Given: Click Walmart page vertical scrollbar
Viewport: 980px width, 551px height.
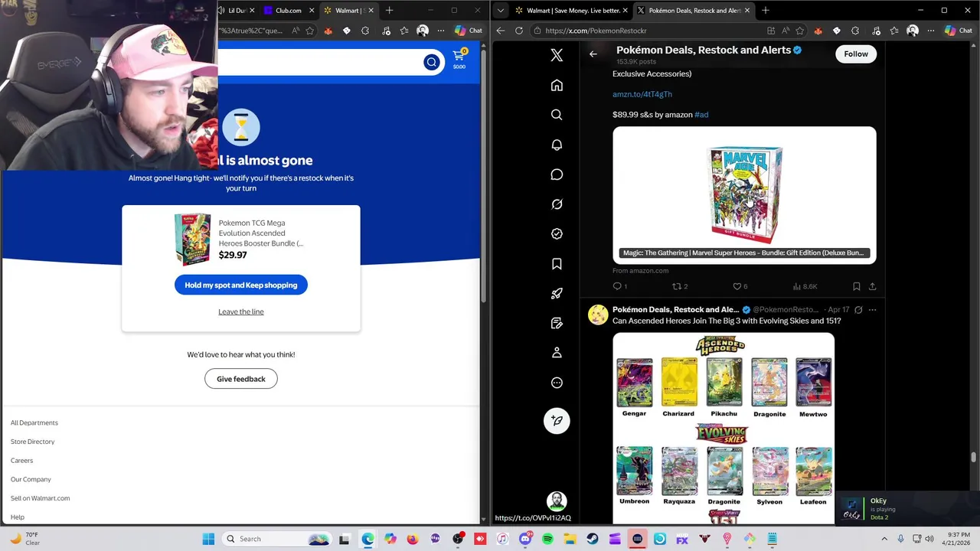Looking at the screenshot, I should coord(483,176).
